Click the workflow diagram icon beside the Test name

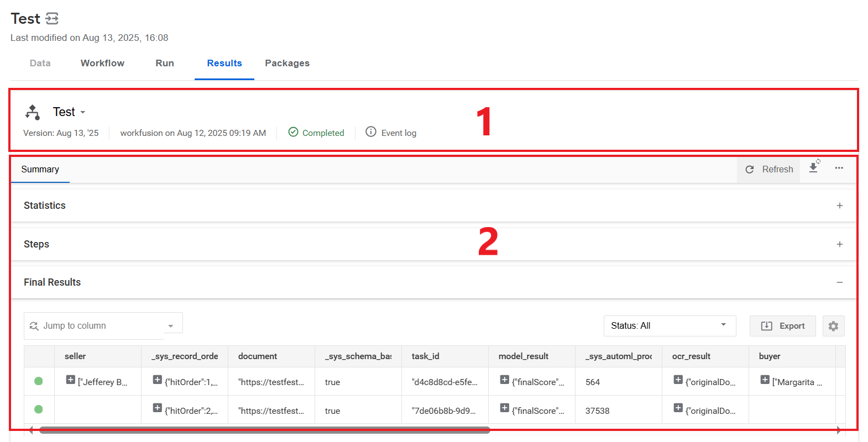coord(33,112)
